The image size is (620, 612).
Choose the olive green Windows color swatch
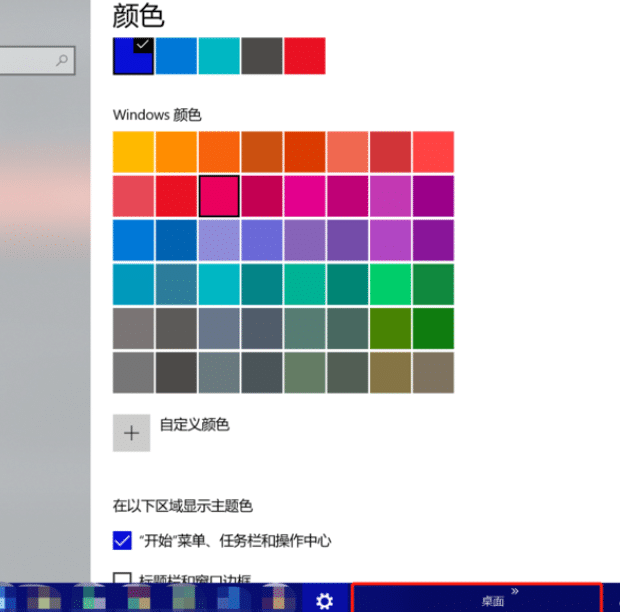[x=391, y=328]
